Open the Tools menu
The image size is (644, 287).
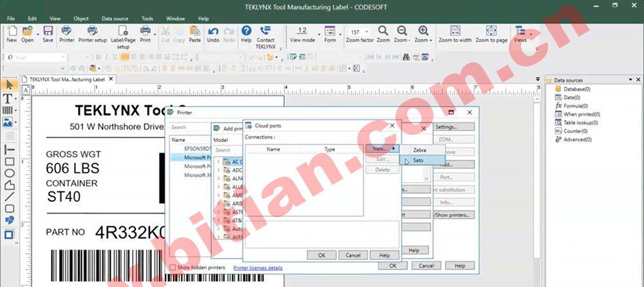coord(147,19)
